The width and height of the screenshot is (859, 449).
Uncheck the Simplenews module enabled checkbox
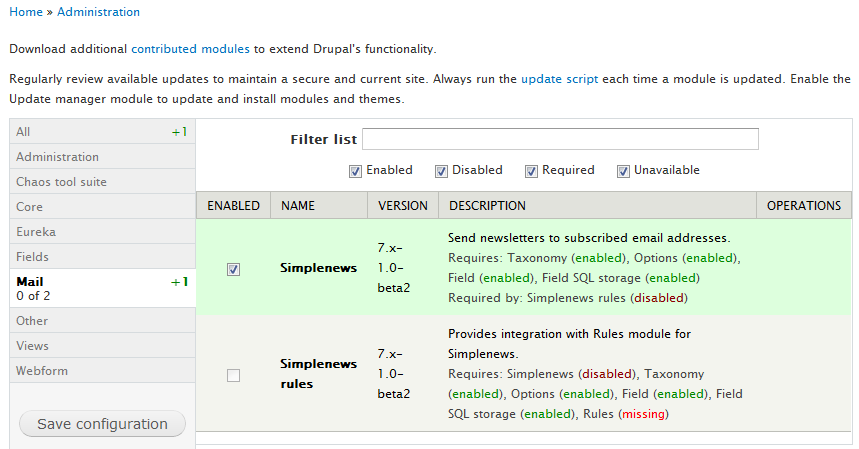coord(233,269)
